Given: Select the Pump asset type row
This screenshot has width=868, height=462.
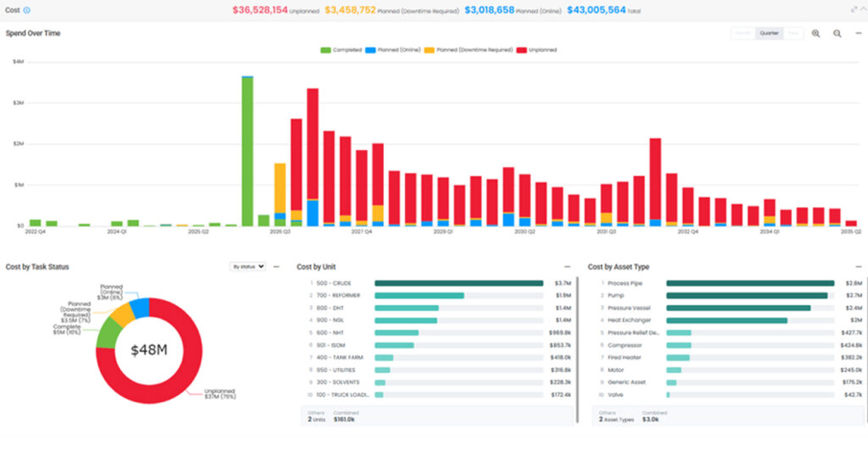Looking at the screenshot, I should [731, 296].
